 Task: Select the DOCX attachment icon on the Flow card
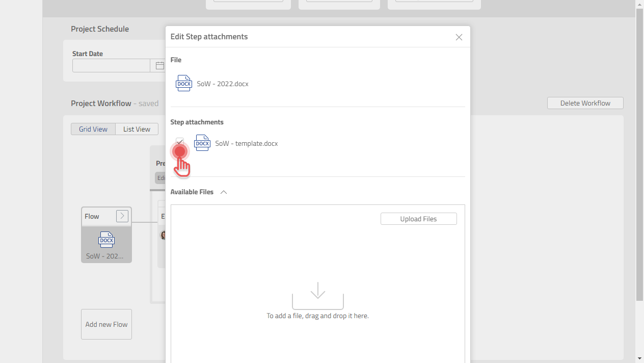pos(106,240)
